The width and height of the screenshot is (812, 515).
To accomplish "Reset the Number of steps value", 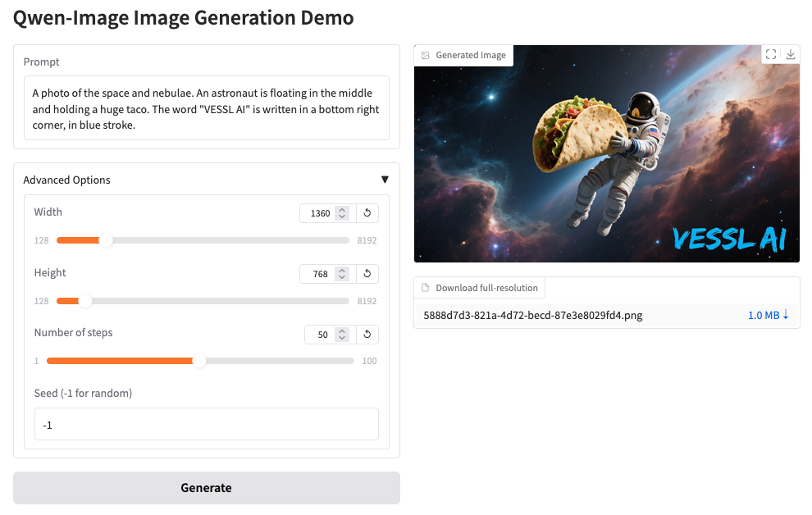I will pyautogui.click(x=367, y=335).
